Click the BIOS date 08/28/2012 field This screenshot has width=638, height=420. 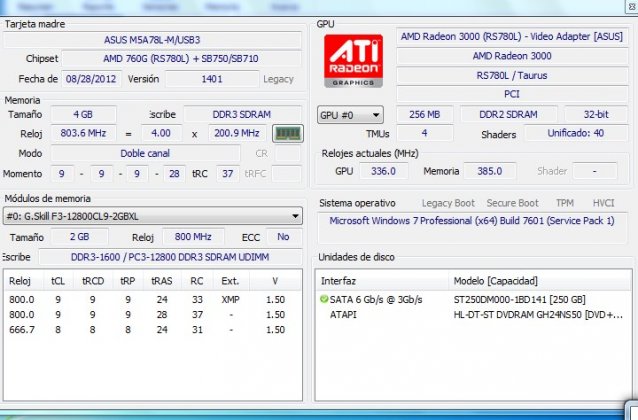tap(91, 79)
